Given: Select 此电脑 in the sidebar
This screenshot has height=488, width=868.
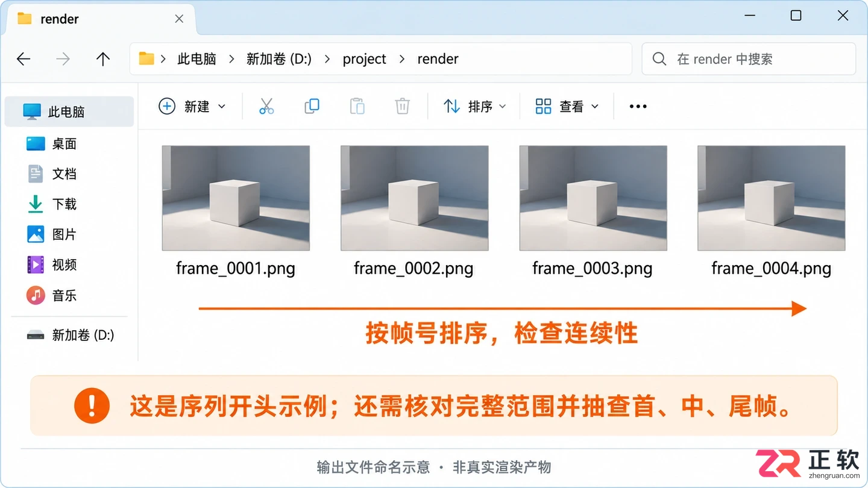Looking at the screenshot, I should click(69, 111).
